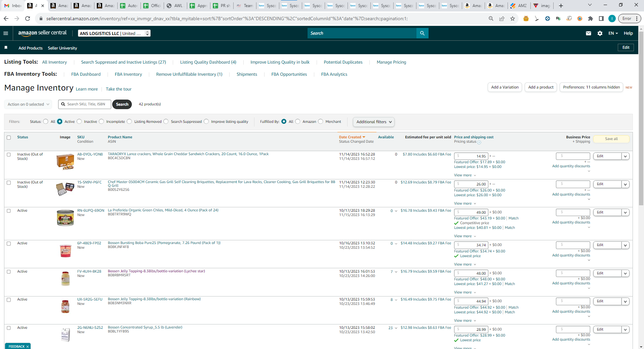Bookmark this page with star icon

point(513,19)
